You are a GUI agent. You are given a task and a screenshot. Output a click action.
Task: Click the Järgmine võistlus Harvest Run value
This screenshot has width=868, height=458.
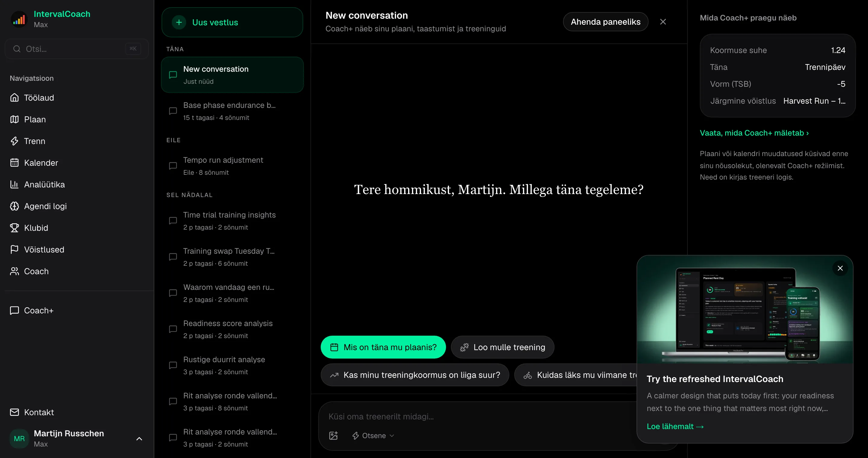[x=814, y=101]
